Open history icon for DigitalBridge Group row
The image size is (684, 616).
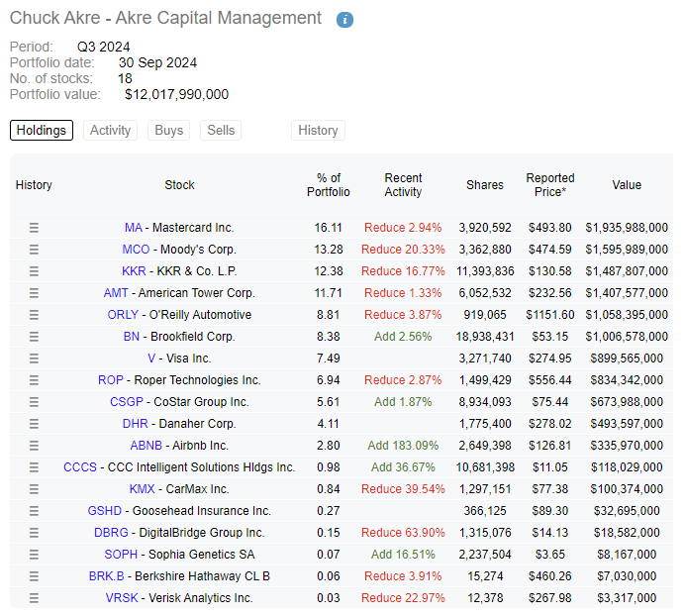pyautogui.click(x=34, y=533)
